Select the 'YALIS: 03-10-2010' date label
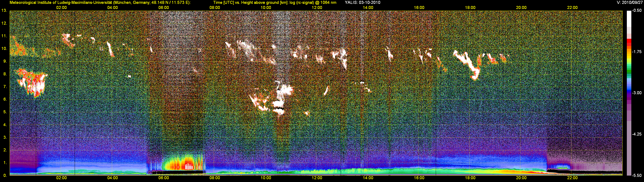 [x=363, y=3]
